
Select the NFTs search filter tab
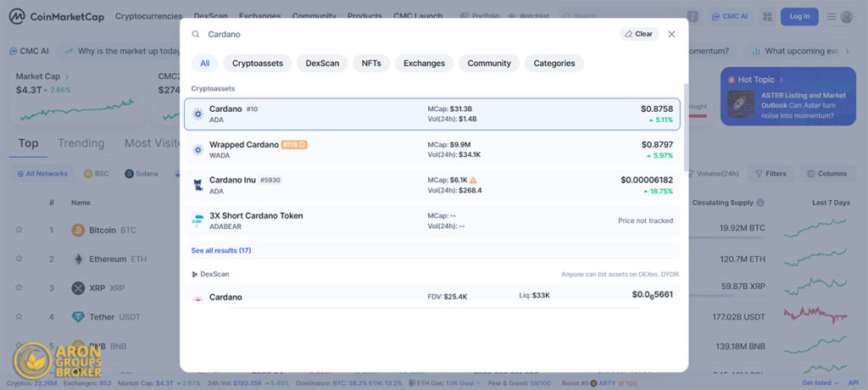click(371, 64)
